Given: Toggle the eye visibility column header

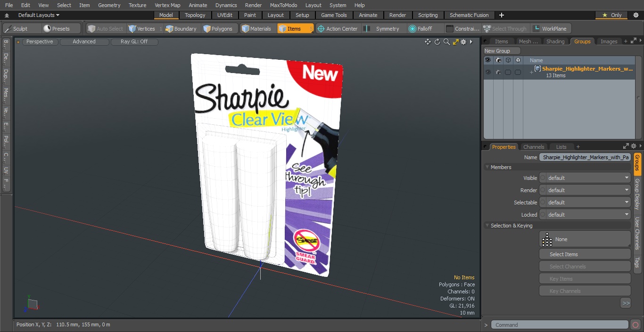Looking at the screenshot, I should pos(488,60).
